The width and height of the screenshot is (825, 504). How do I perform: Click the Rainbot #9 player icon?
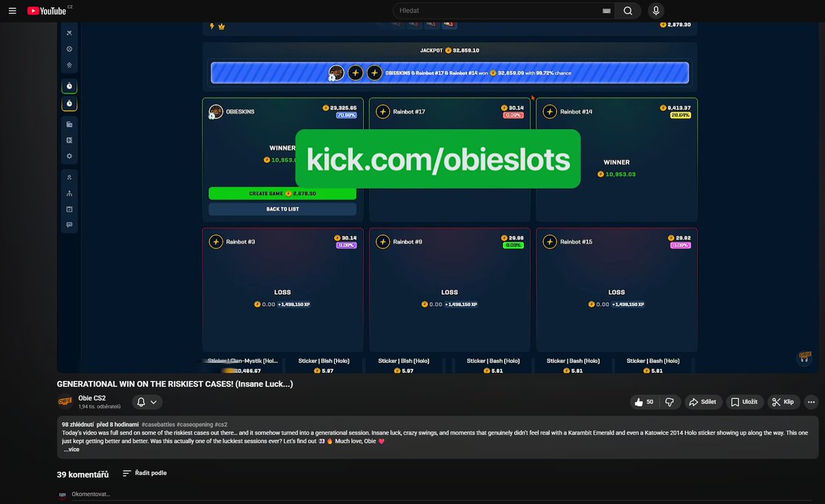pyautogui.click(x=383, y=242)
